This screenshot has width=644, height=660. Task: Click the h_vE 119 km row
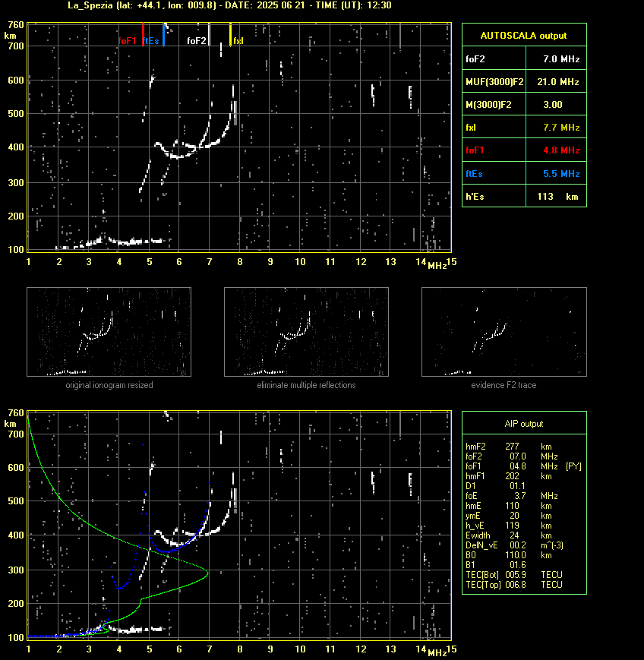tap(509, 526)
